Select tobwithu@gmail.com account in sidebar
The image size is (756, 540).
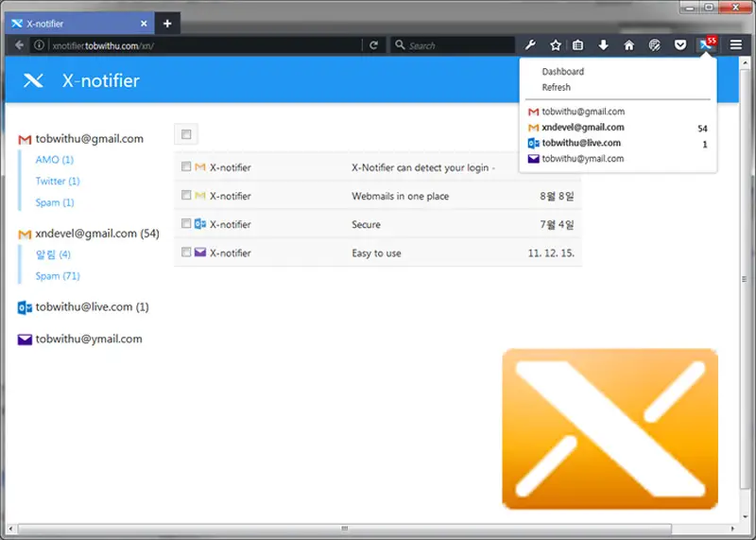tap(89, 139)
